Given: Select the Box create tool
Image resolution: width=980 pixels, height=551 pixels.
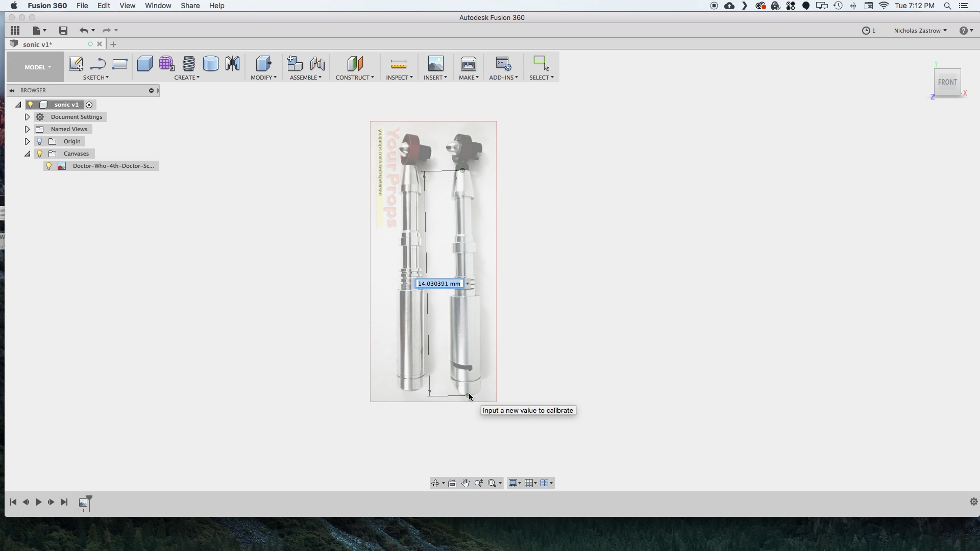Looking at the screenshot, I should [145, 64].
